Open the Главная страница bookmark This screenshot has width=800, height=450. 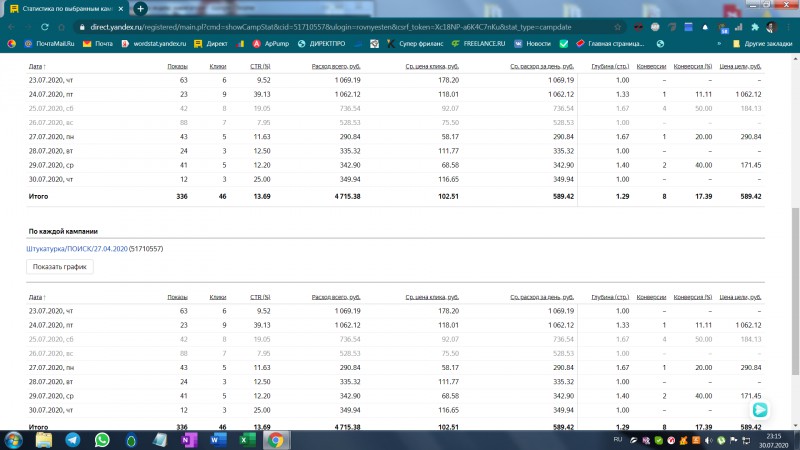(x=610, y=44)
